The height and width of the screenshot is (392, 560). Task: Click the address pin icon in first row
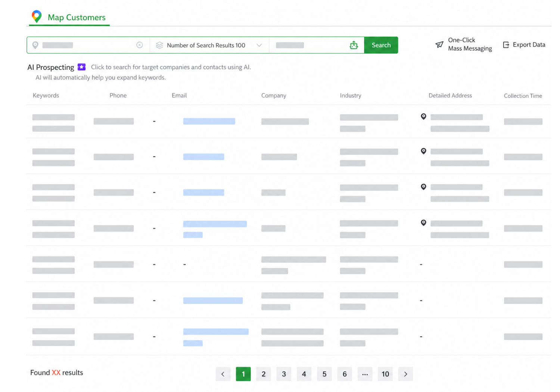[423, 116]
